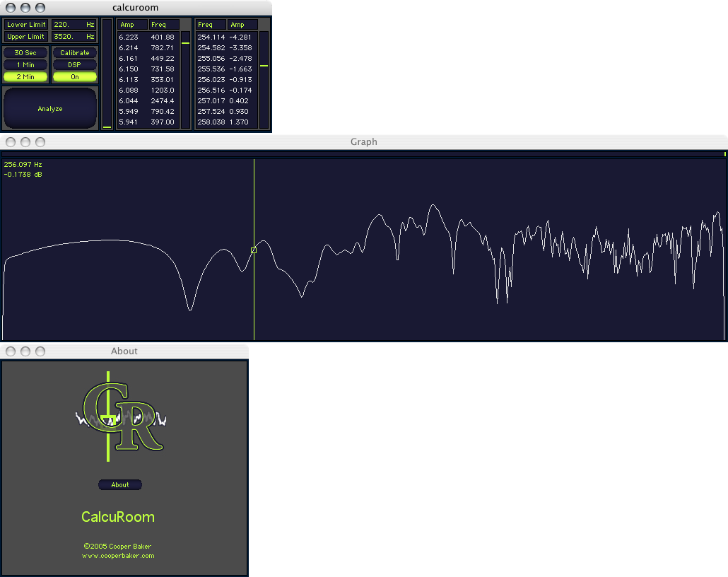Click the Amp column header in first list

pos(132,25)
